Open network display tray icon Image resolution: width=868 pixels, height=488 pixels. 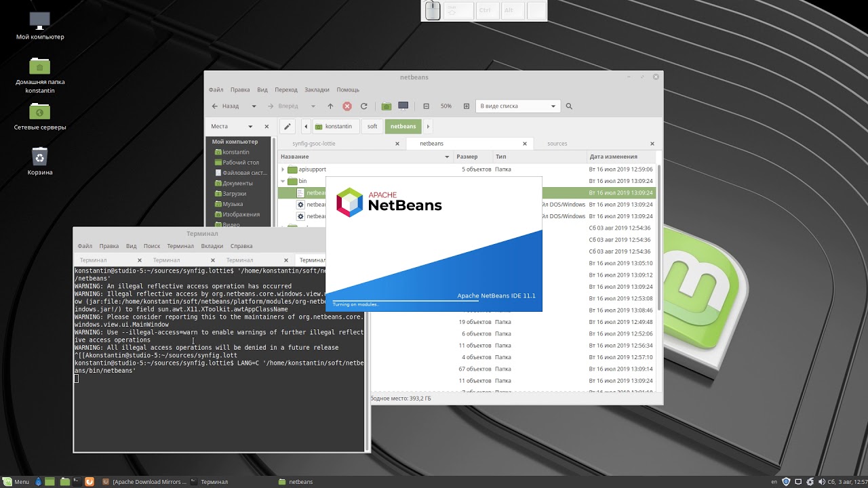799,482
